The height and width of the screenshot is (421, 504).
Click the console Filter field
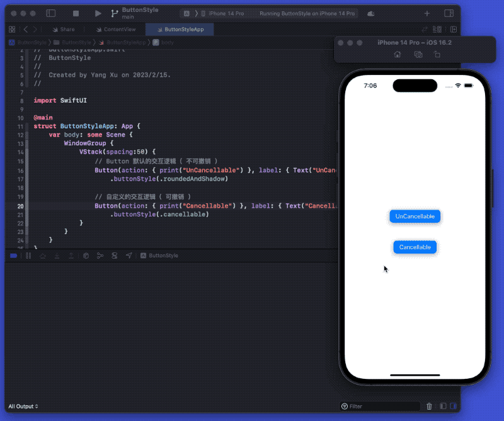click(380, 407)
